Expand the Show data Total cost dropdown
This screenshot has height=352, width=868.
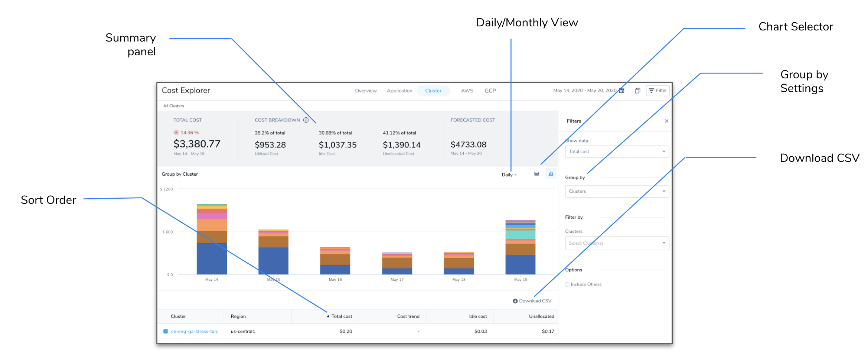point(617,151)
